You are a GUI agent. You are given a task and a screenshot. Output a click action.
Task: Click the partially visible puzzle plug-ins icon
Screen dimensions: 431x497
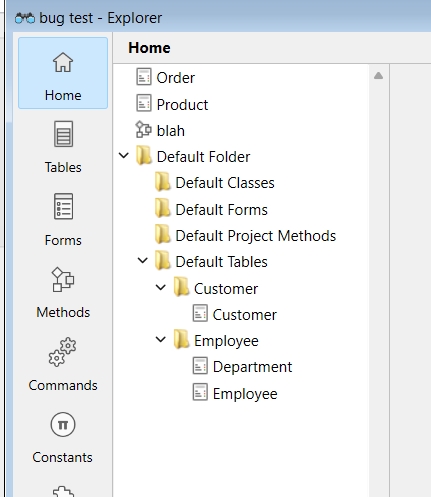(x=63, y=491)
